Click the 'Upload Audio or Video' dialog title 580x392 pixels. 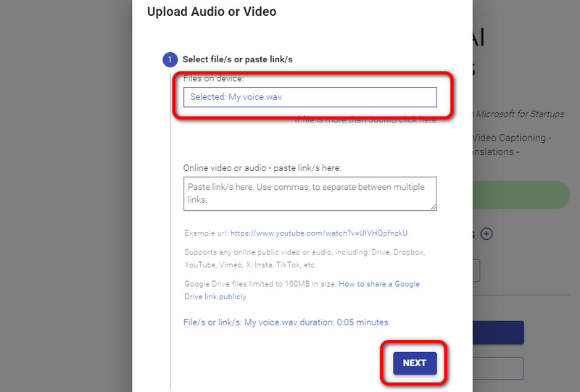tap(212, 12)
